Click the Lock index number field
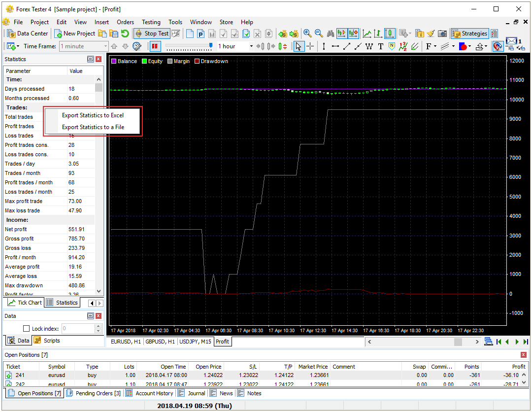 [x=78, y=329]
